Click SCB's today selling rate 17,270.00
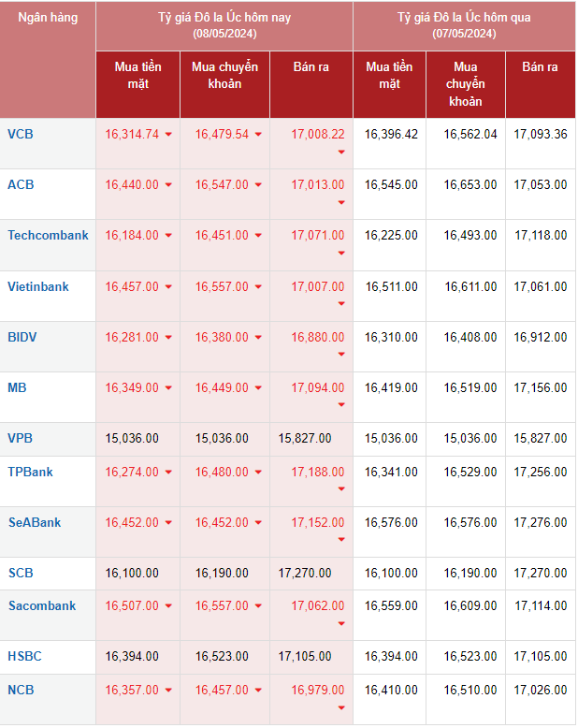Image resolution: width=578 pixels, height=728 pixels. click(x=305, y=573)
